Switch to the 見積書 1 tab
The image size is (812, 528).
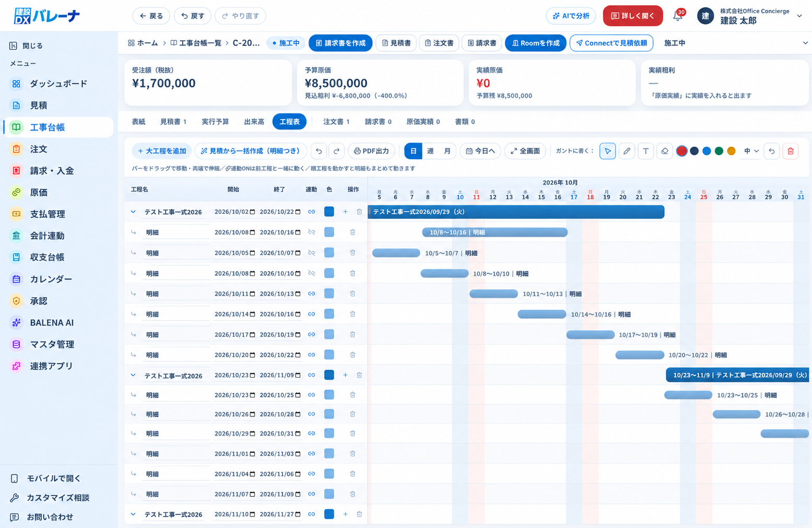pos(173,122)
